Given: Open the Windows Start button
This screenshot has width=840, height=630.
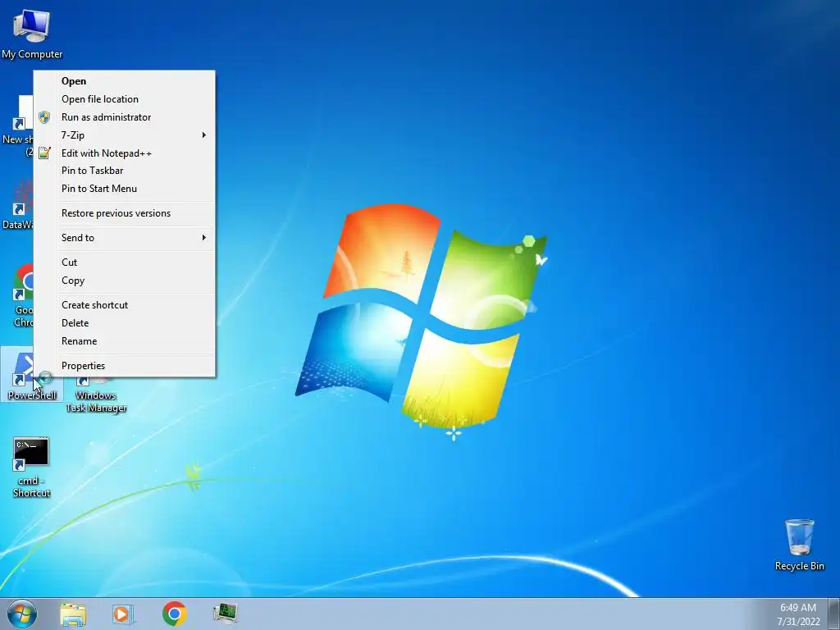Looking at the screenshot, I should (22, 614).
